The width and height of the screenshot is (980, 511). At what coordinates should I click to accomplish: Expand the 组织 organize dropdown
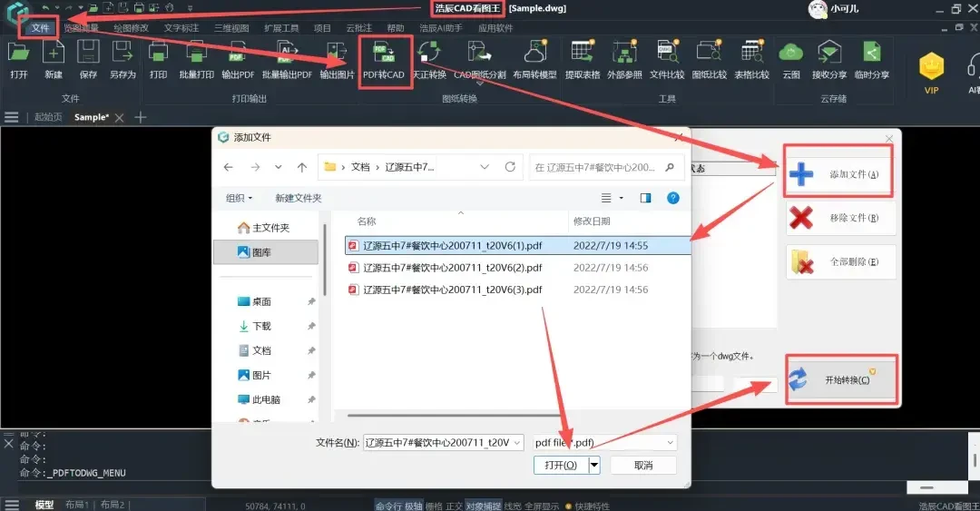click(x=239, y=198)
